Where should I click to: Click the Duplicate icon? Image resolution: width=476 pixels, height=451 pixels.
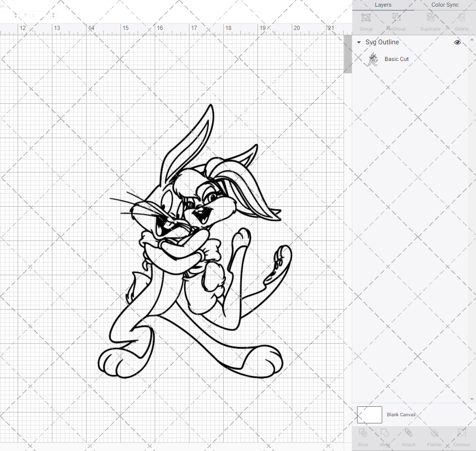coord(430,18)
